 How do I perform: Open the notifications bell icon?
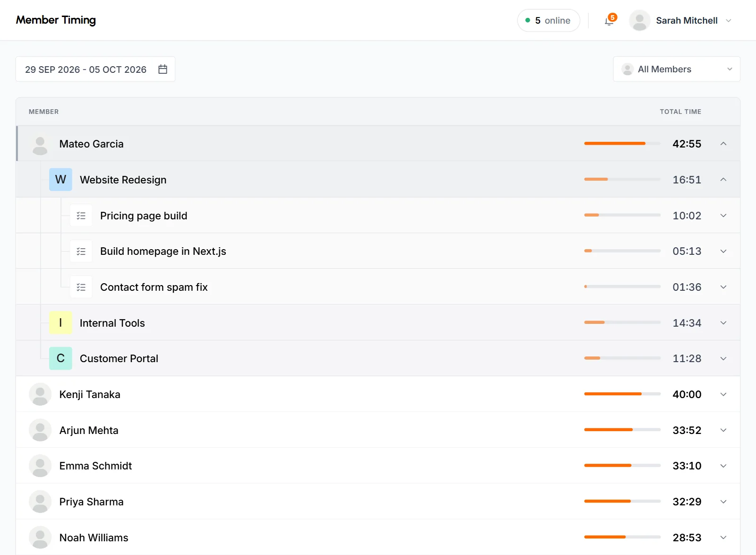point(609,21)
